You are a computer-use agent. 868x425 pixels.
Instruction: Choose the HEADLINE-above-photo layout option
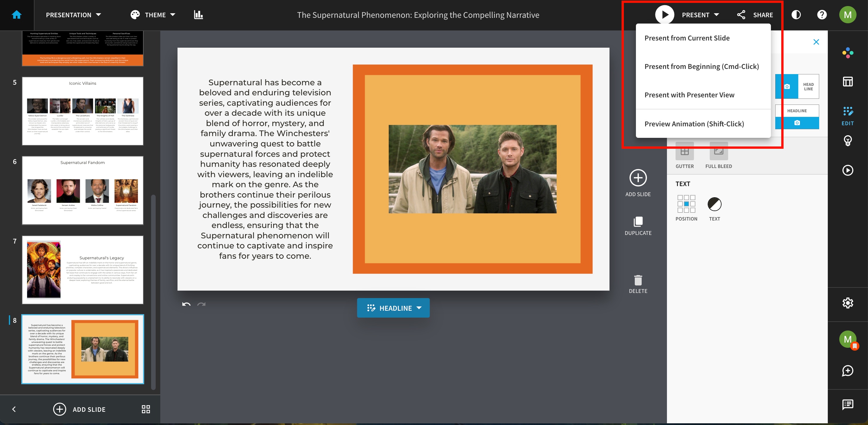797,117
